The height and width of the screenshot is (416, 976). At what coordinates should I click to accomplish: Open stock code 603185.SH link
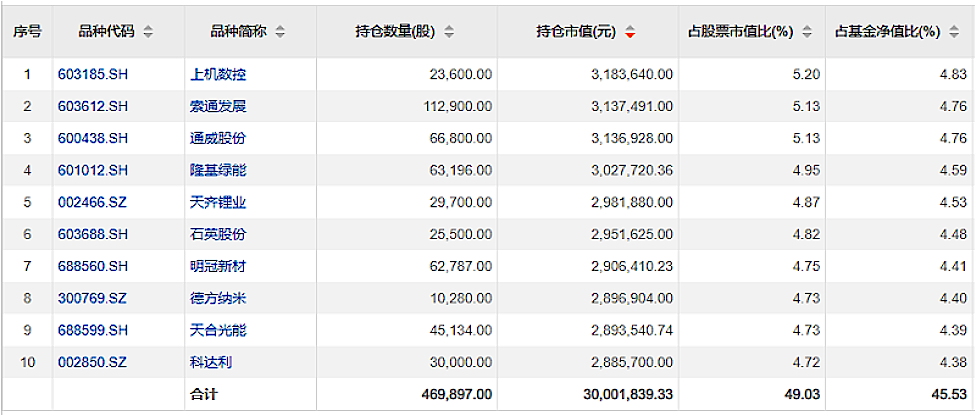coord(93,74)
